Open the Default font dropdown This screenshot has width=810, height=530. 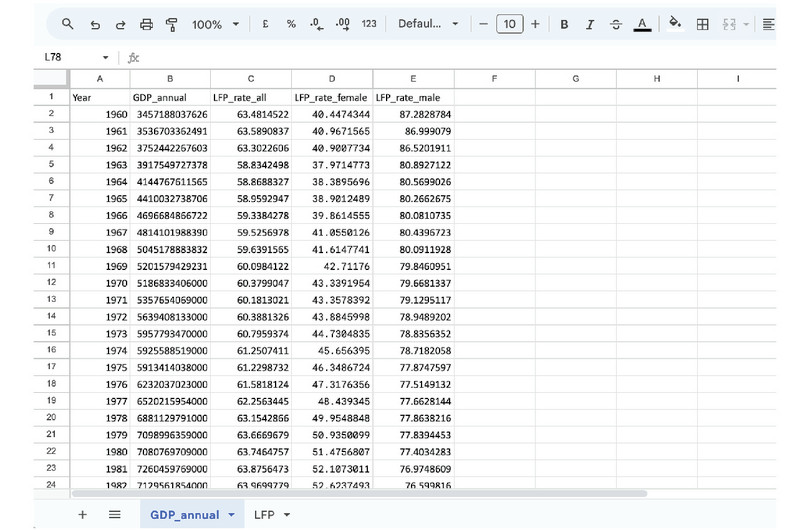pos(428,24)
